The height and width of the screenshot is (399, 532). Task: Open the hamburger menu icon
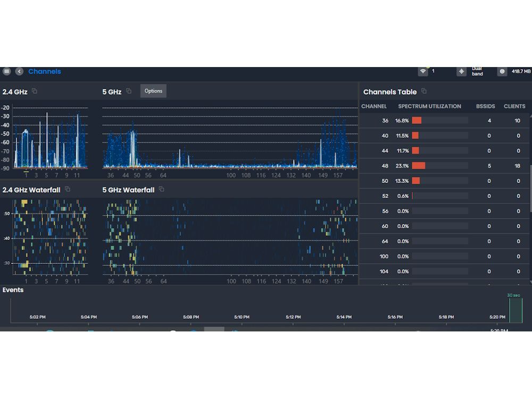point(6,71)
